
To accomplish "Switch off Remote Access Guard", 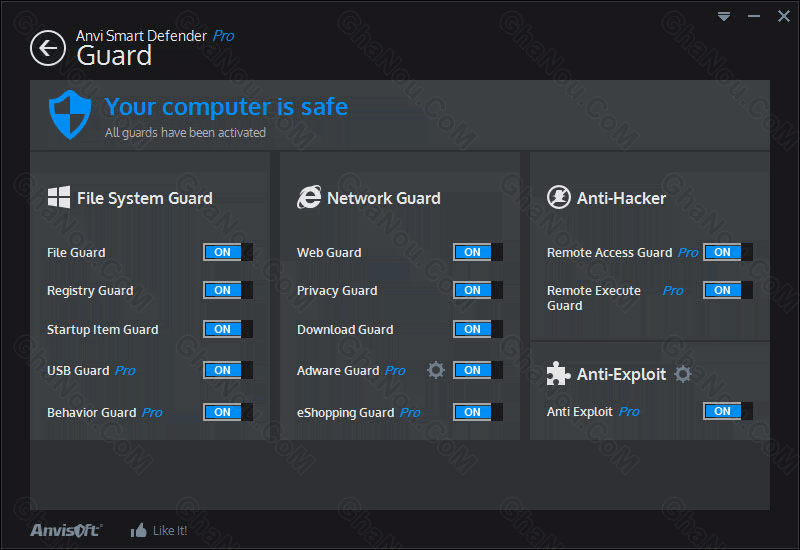I will click(x=728, y=252).
